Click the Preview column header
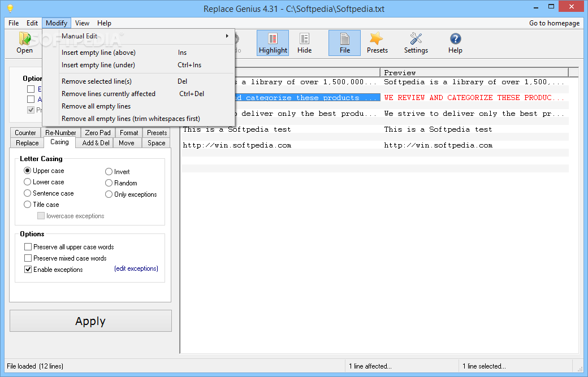The width and height of the screenshot is (588, 377). point(474,72)
